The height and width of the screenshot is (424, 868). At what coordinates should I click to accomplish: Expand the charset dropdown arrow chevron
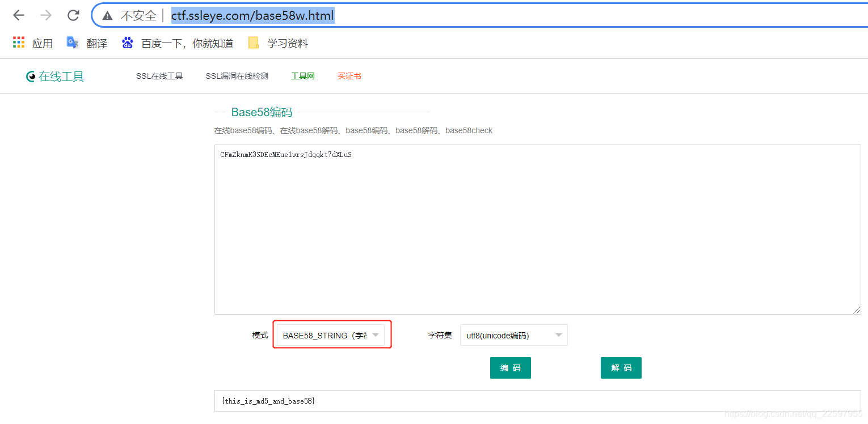(x=558, y=335)
